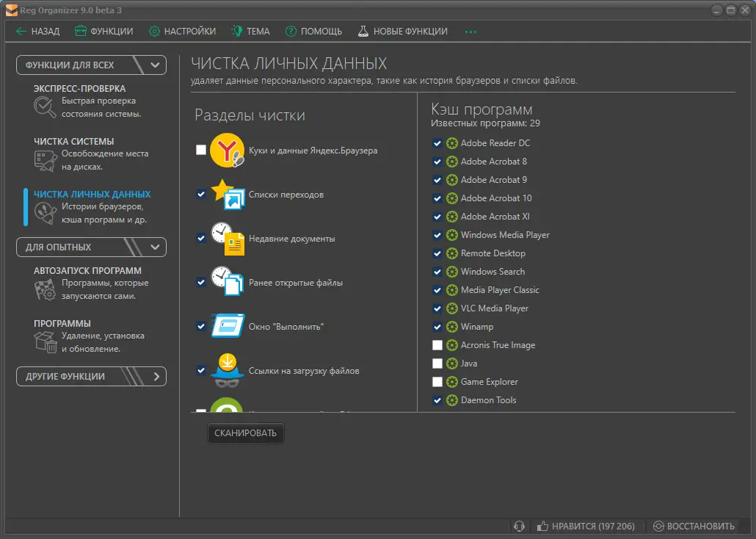Select the Adobe Acrobat XI label
This screenshot has height=539, width=756.
point(495,217)
